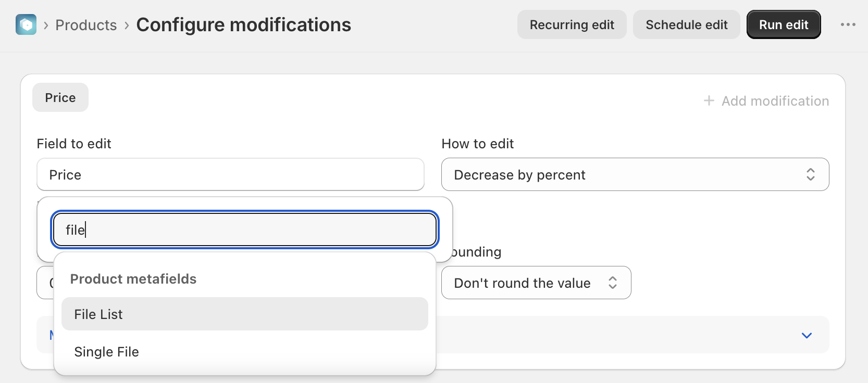Click the Recurring edit button

click(572, 24)
